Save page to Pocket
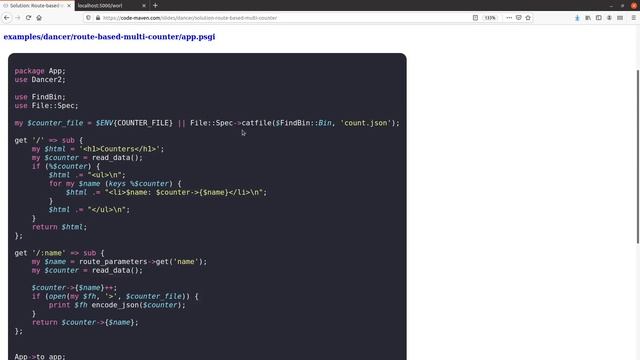 click(x=518, y=18)
